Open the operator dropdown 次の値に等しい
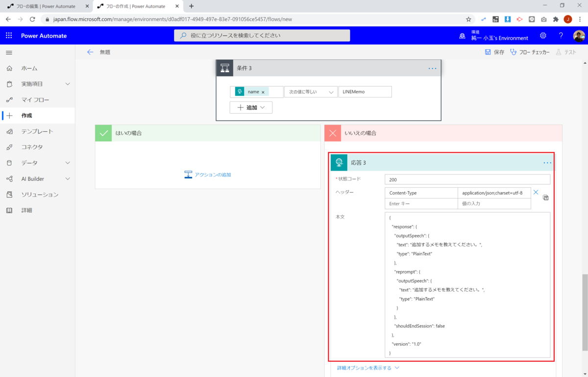Viewport: 588px width, 377px height. coord(311,92)
